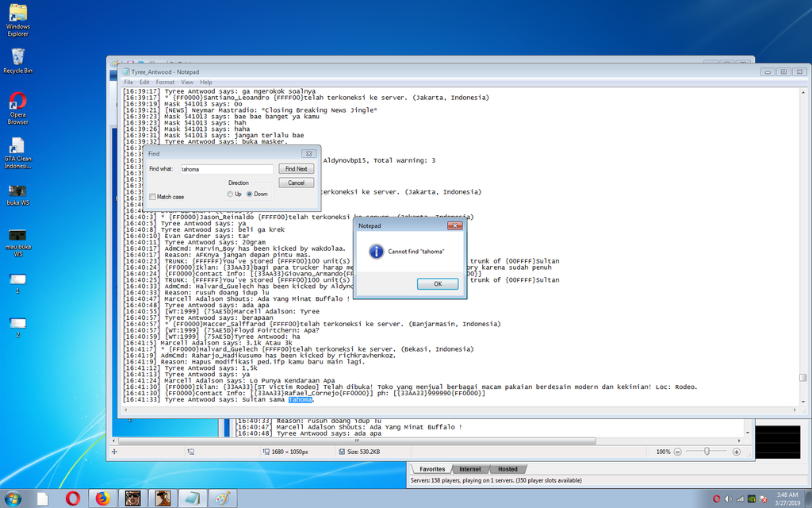Open the volume speaker tray icon

click(x=728, y=499)
